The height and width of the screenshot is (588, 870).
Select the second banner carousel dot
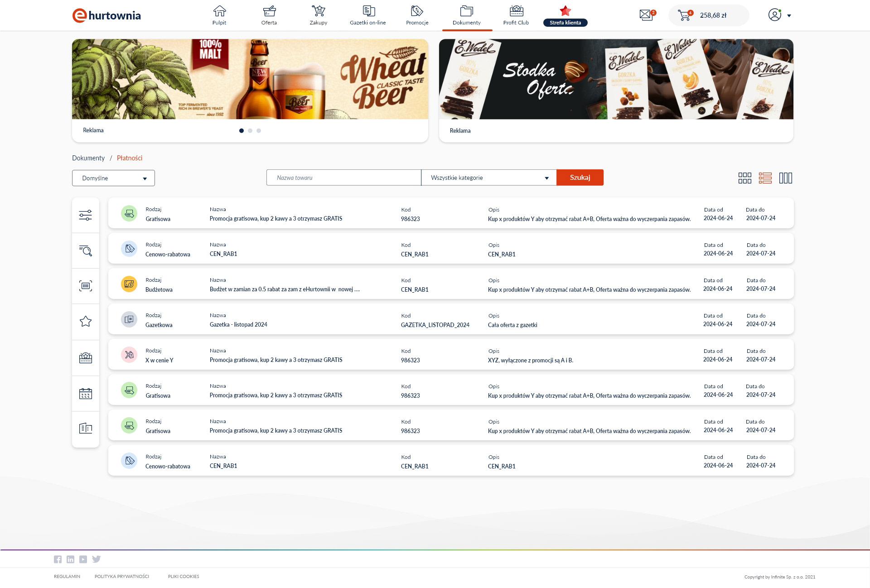pyautogui.click(x=250, y=131)
